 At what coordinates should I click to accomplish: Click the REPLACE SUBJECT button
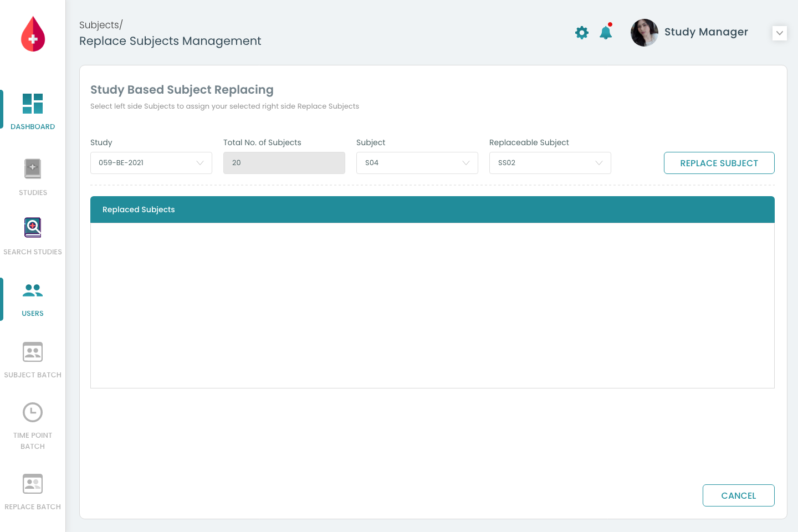[719, 163]
